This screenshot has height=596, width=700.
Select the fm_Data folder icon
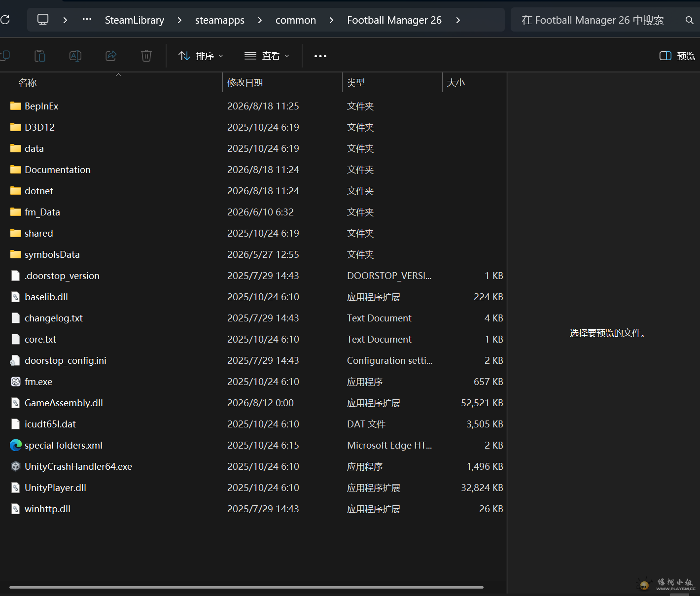pyautogui.click(x=16, y=212)
